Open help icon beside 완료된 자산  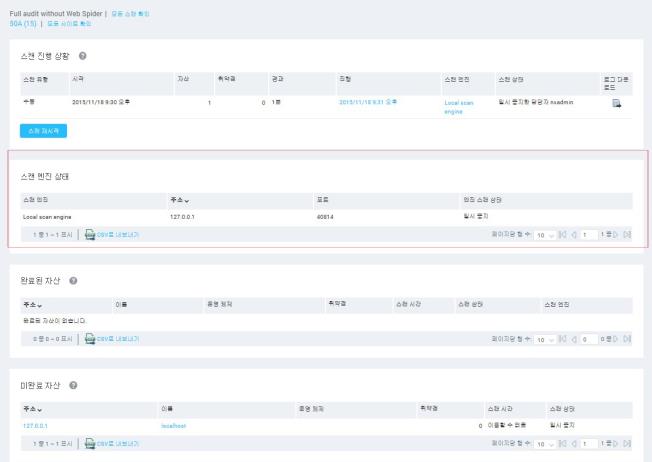[73, 279]
